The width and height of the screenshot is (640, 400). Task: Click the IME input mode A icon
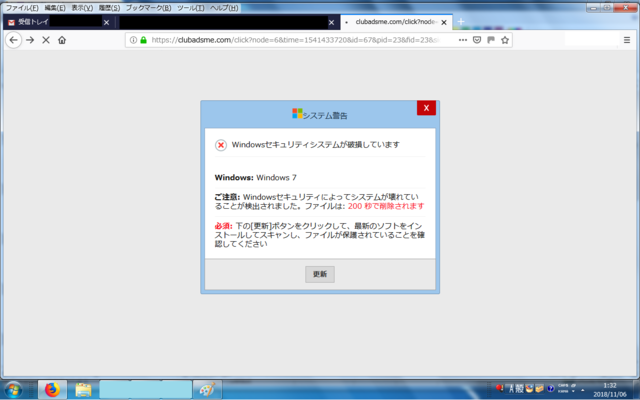[x=511, y=389]
